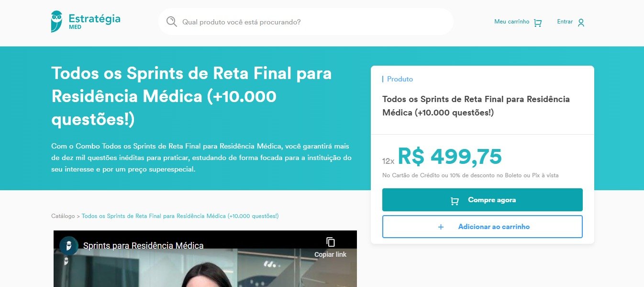
Task: Click the Estratégia wordmark in the header
Action: 94,19
